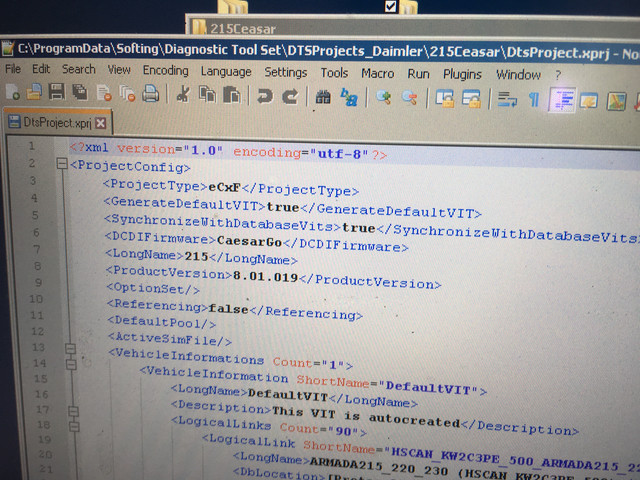The height and width of the screenshot is (480, 640).
Task: Click the GenerateDefaultVIT true value
Action: tap(283, 207)
